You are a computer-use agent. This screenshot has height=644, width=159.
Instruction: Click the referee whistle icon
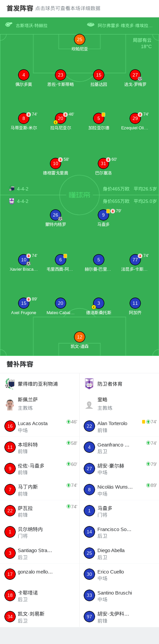click(x=9, y=24)
